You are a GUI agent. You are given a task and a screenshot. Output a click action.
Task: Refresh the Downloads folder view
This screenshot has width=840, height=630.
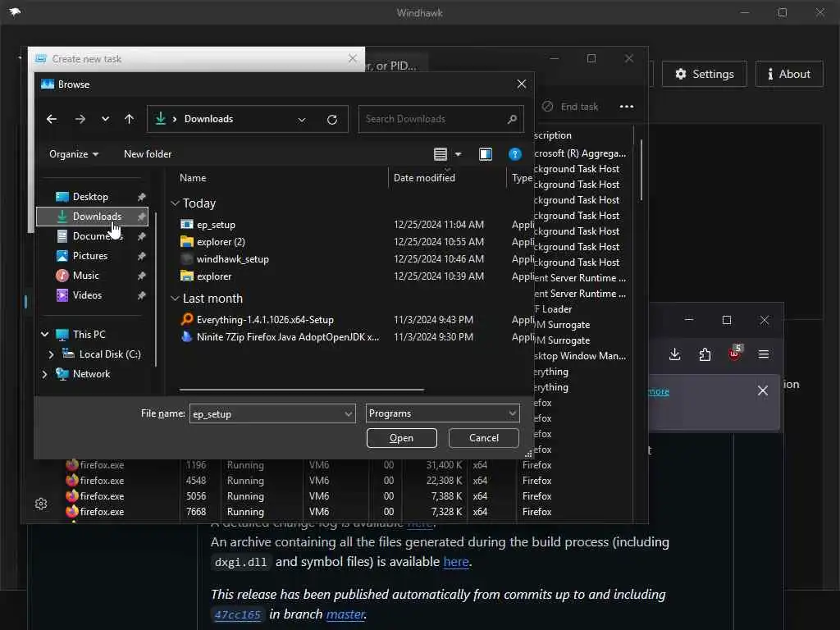click(x=332, y=120)
